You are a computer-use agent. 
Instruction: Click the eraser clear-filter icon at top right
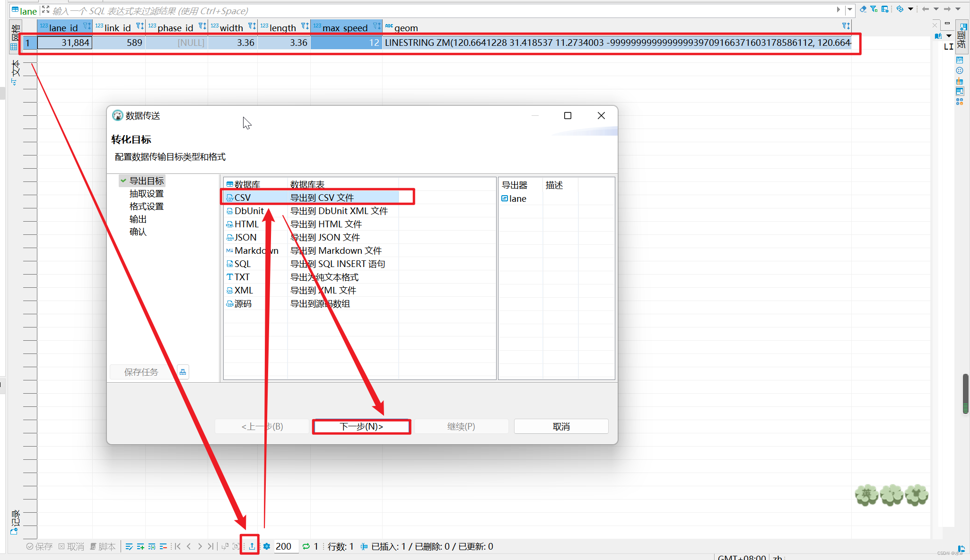pyautogui.click(x=863, y=9)
